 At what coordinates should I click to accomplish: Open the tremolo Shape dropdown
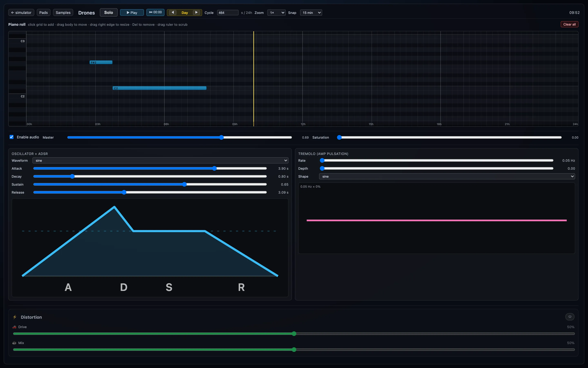[447, 176]
